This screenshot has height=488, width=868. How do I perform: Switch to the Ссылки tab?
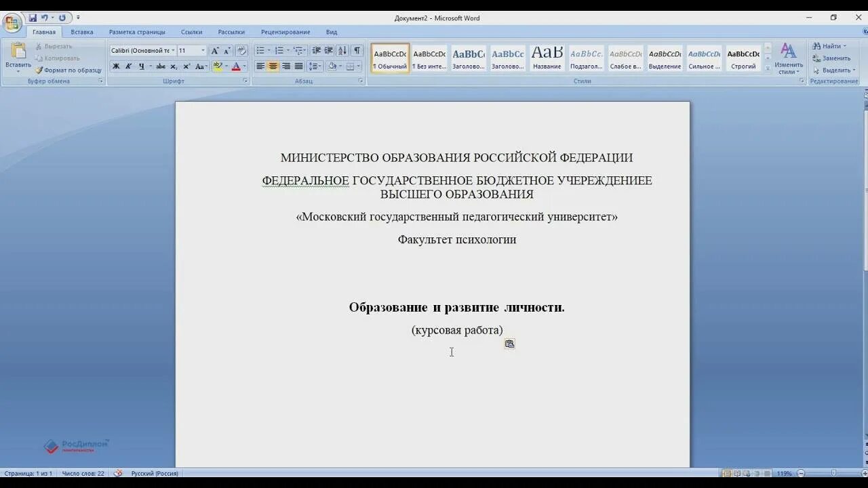click(x=191, y=32)
